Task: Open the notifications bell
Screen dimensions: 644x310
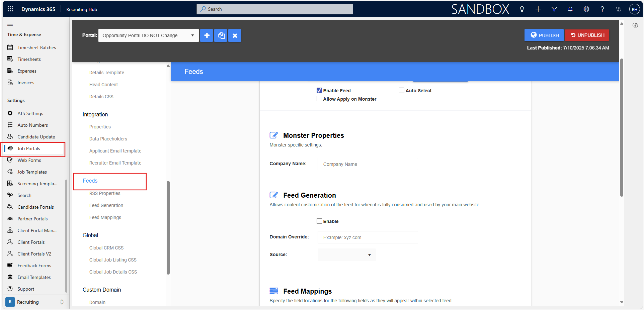Action: pyautogui.click(x=570, y=9)
